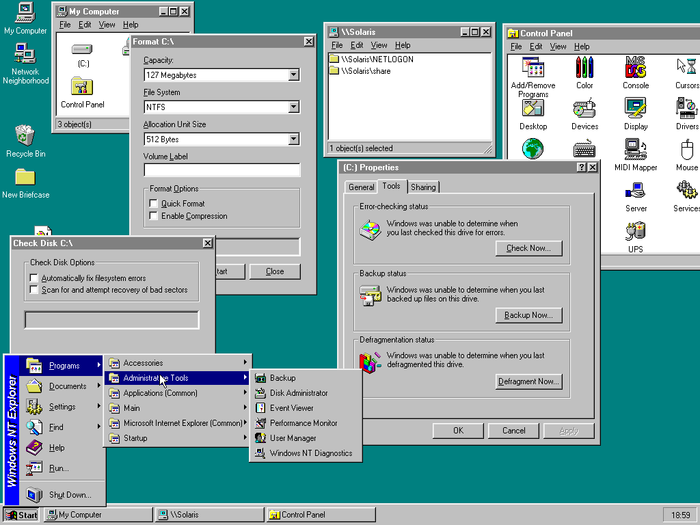
Task: Expand the Capacity dropdown
Action: click(293, 75)
